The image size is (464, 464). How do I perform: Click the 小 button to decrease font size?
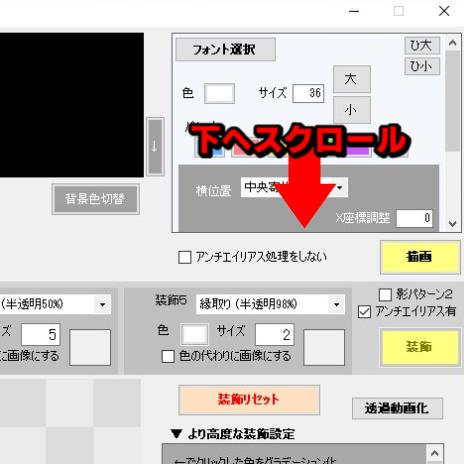(352, 110)
